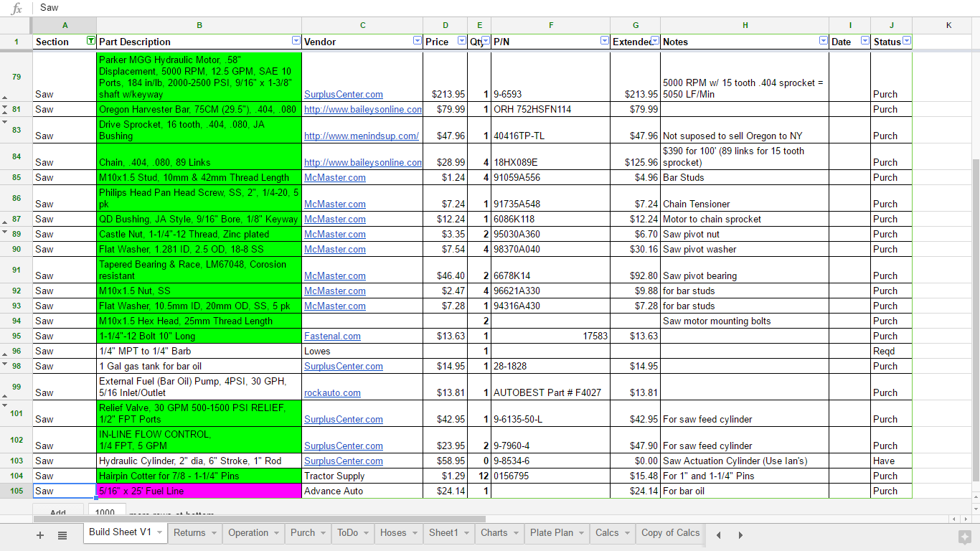
Task: Select Hairpin Cotter part description cell
Action: (x=199, y=476)
